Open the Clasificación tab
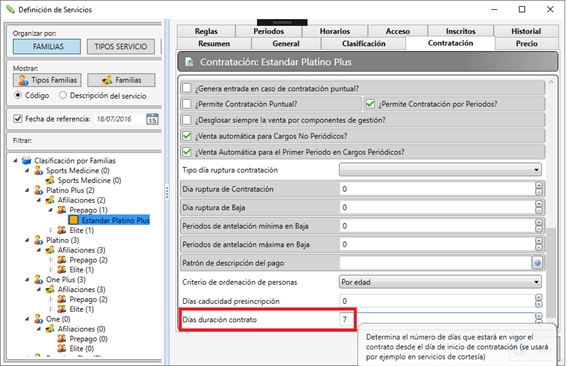This screenshot has width=567, height=366. click(x=364, y=43)
